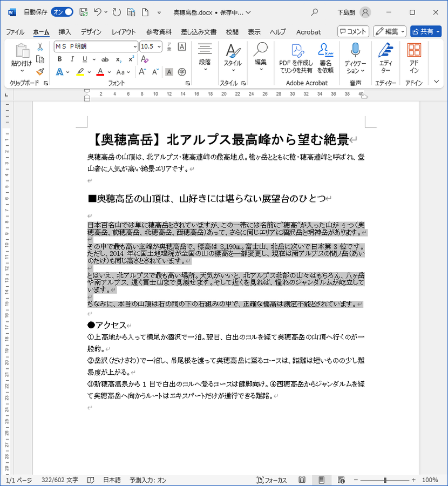Click the enclosed character (字) icon

click(x=182, y=72)
